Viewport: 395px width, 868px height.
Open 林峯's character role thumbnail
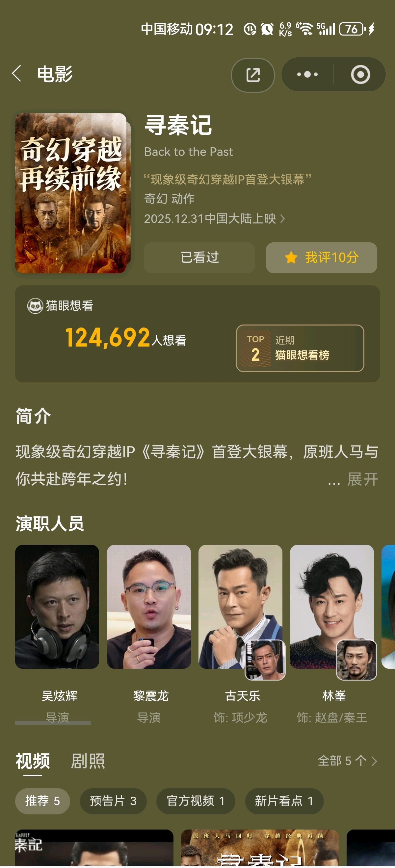[356, 660]
